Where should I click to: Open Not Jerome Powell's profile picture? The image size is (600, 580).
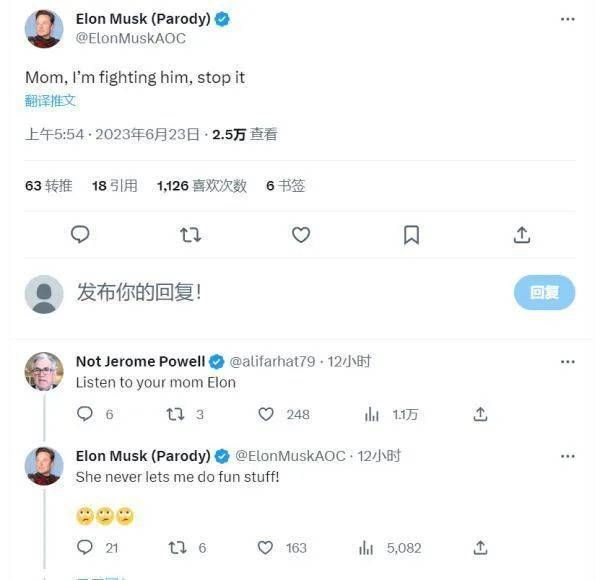(x=44, y=371)
